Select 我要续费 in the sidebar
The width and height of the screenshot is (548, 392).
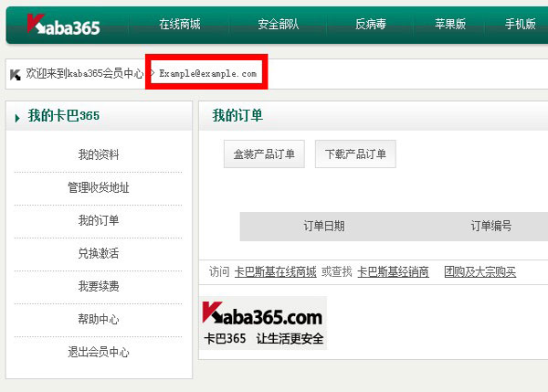99,286
